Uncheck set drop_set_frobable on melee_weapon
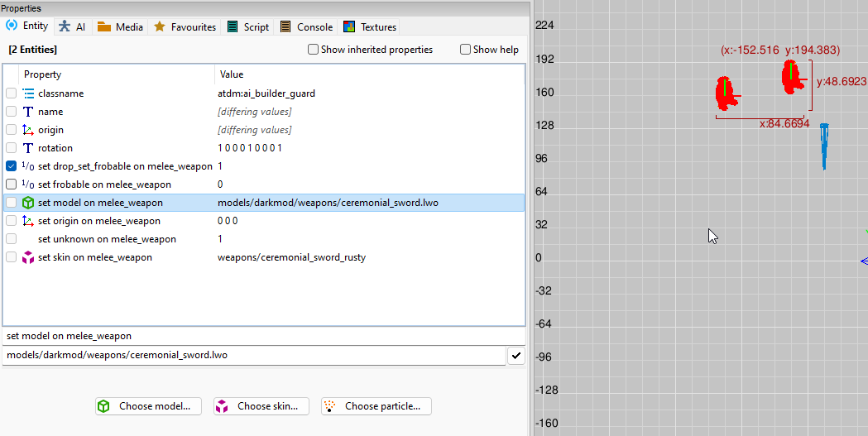Screen dimensions: 868x436 click(12, 166)
